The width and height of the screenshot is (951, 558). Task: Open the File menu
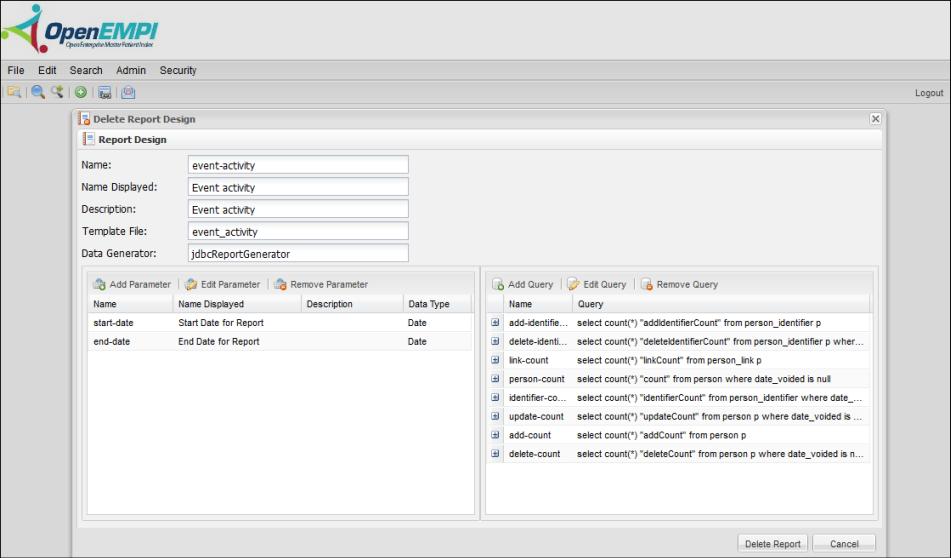pyautogui.click(x=16, y=70)
